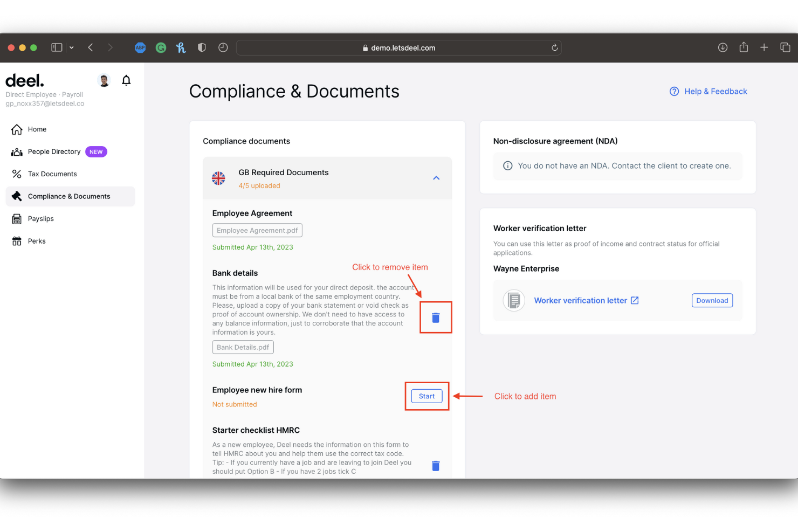Screen dimensions: 798x532
Task: Click the question mark Help icon
Action: [x=674, y=91]
